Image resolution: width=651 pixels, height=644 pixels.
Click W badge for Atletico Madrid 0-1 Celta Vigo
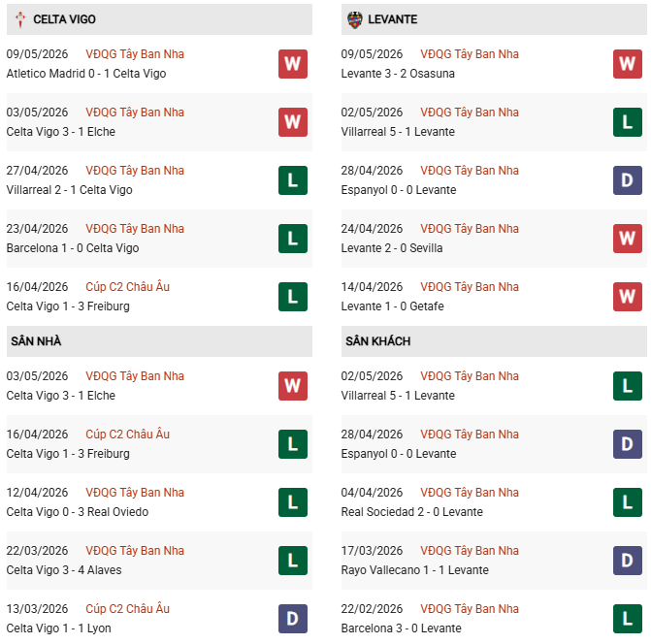293,64
